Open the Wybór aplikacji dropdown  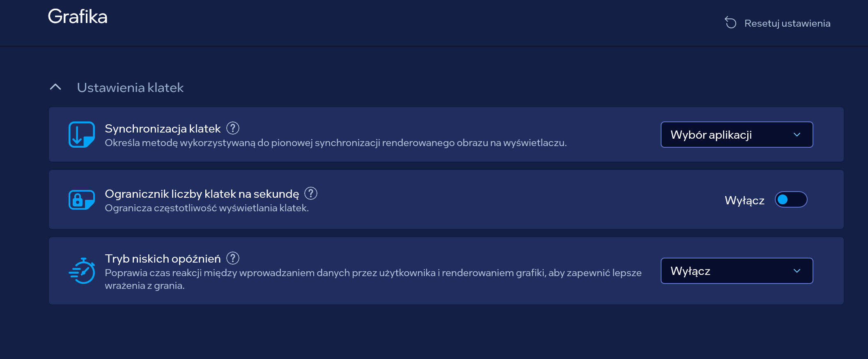pos(736,135)
